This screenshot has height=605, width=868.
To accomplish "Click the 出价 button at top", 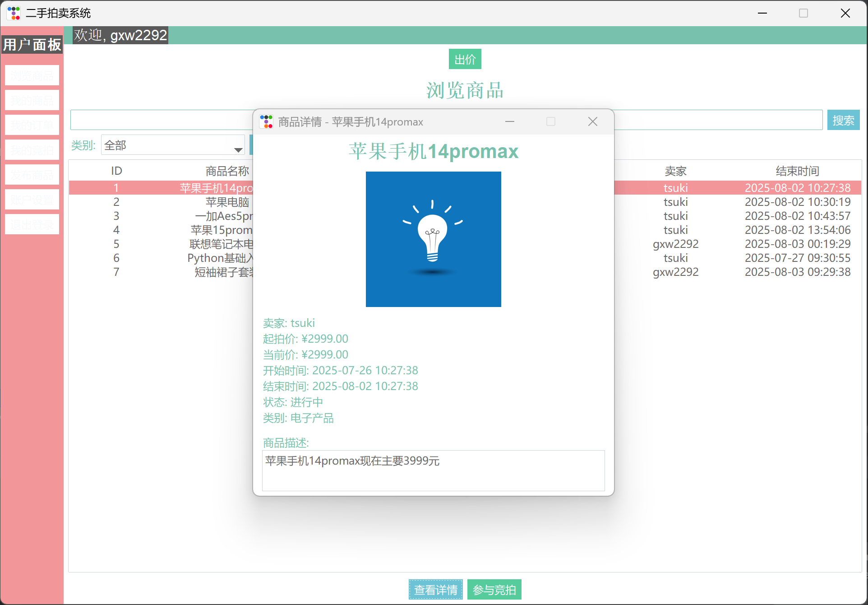I will tap(465, 59).
